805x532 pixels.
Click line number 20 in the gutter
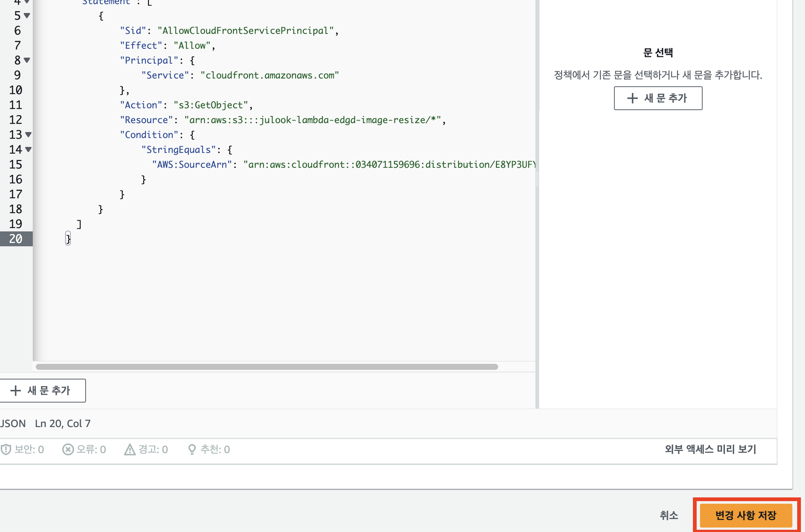pos(16,239)
